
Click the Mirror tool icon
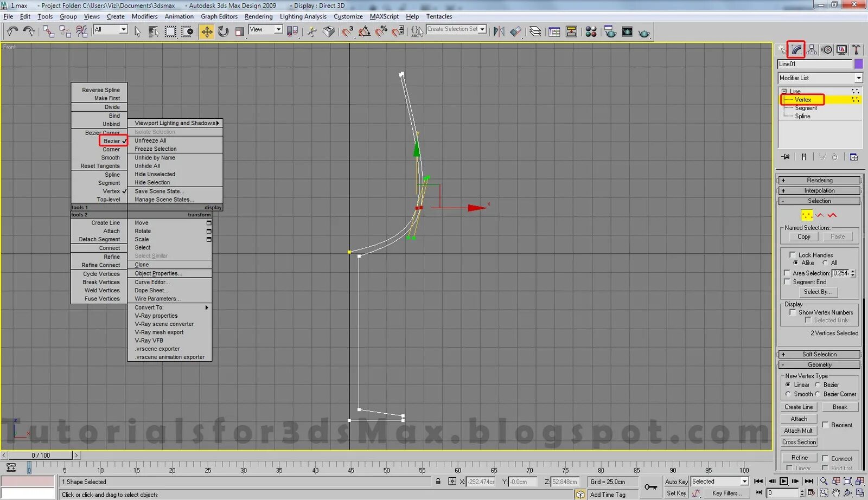coord(499,31)
